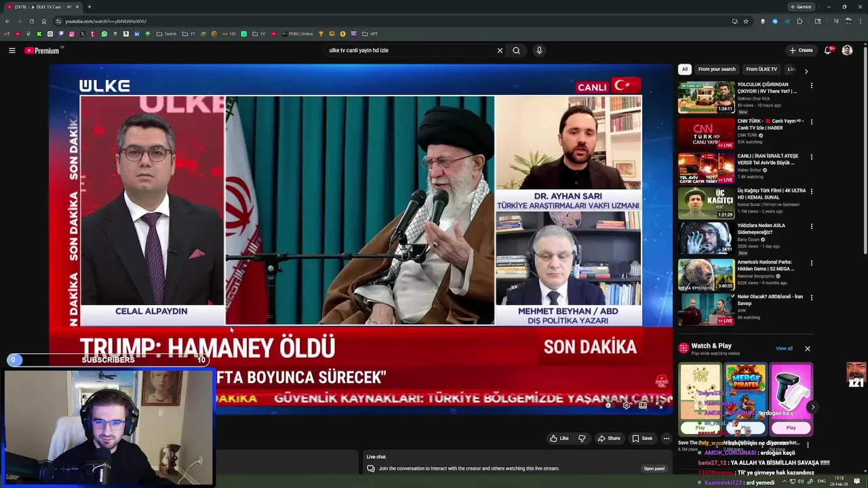Screen dimensions: 868x488
Task: Bookmark this page with the star
Action: [746, 21]
